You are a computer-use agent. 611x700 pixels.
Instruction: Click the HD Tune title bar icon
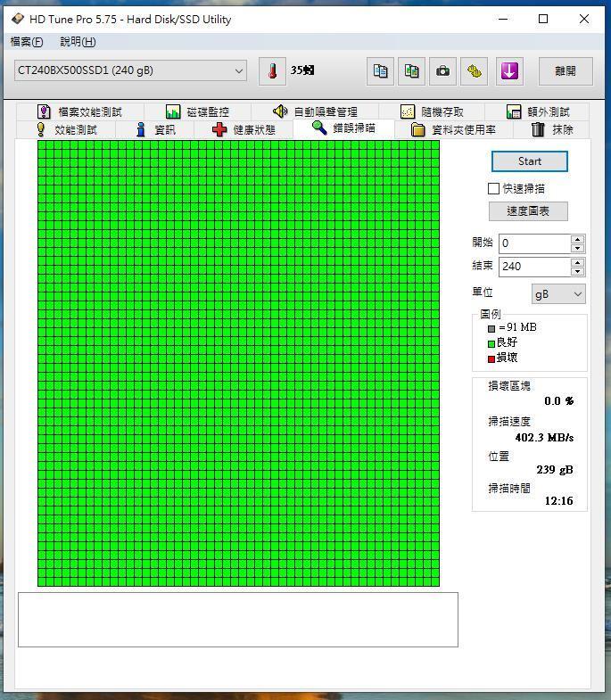17,19
